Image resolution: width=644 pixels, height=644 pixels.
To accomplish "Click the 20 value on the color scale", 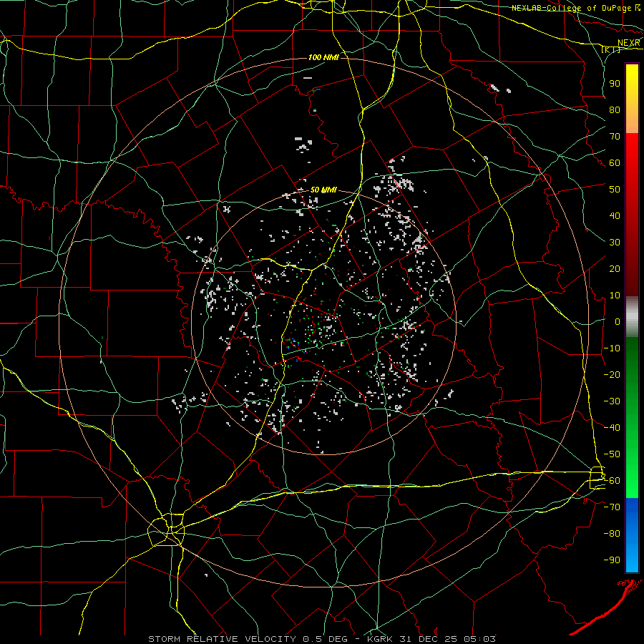I will click(615, 268).
